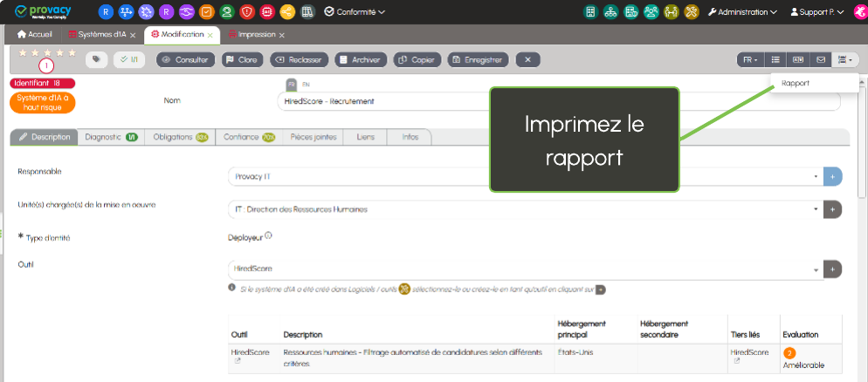Set the fifth star rating

(72, 53)
